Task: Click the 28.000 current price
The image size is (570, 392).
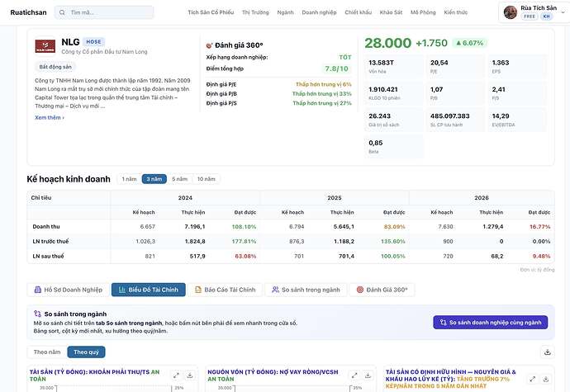Action: [388, 43]
